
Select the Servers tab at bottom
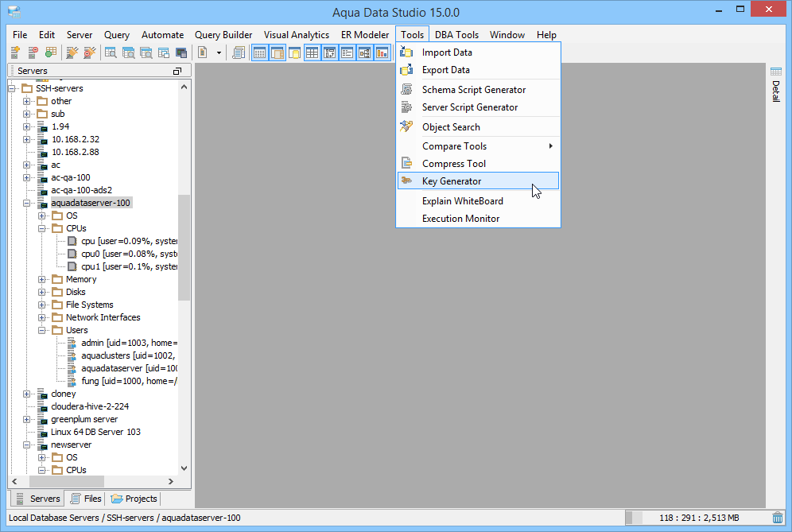pyautogui.click(x=38, y=499)
